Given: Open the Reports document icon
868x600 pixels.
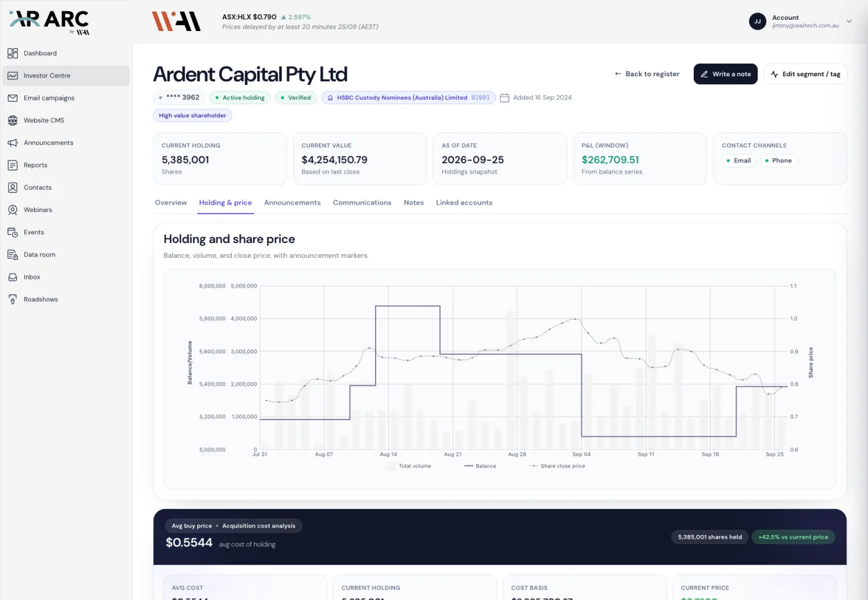Looking at the screenshot, I should pos(12,165).
